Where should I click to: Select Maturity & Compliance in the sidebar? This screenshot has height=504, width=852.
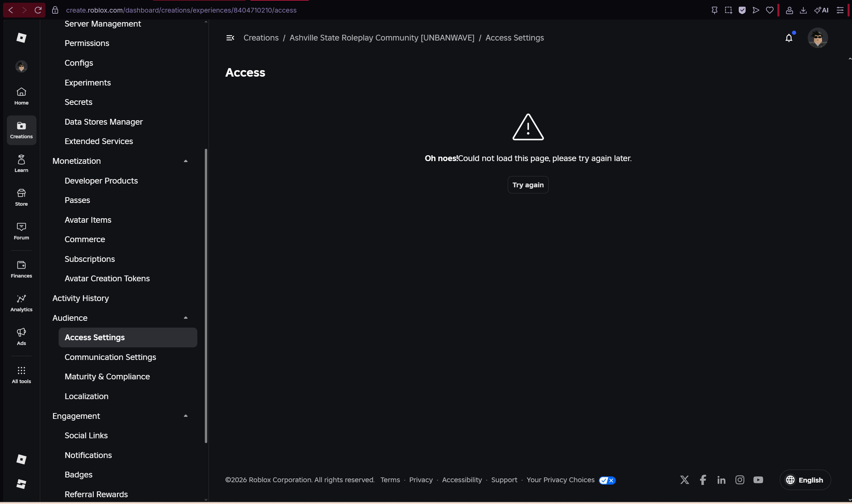tap(107, 377)
